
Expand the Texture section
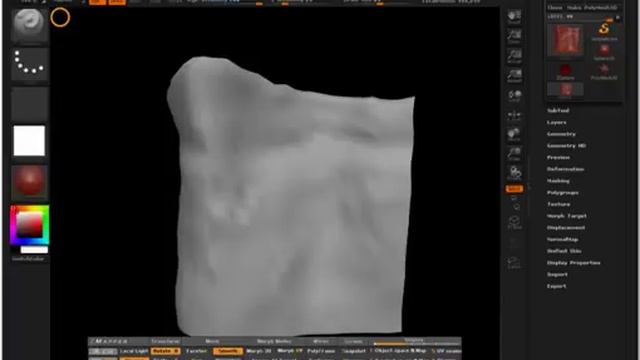click(558, 204)
